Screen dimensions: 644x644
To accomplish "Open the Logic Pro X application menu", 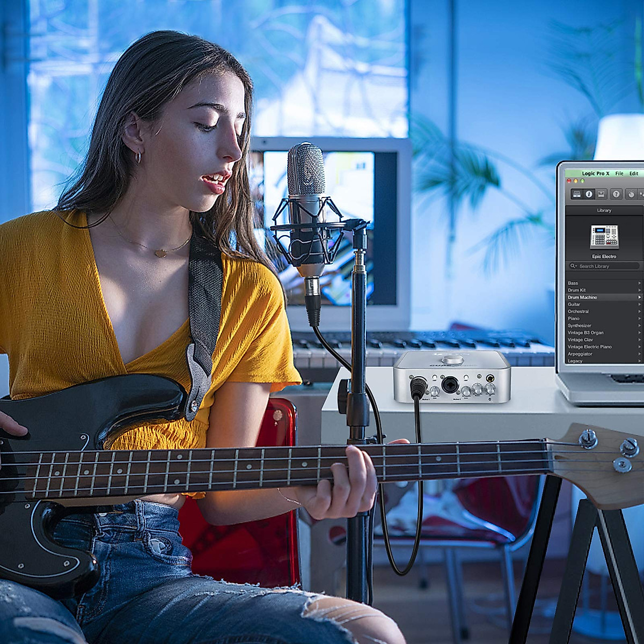I will (596, 173).
